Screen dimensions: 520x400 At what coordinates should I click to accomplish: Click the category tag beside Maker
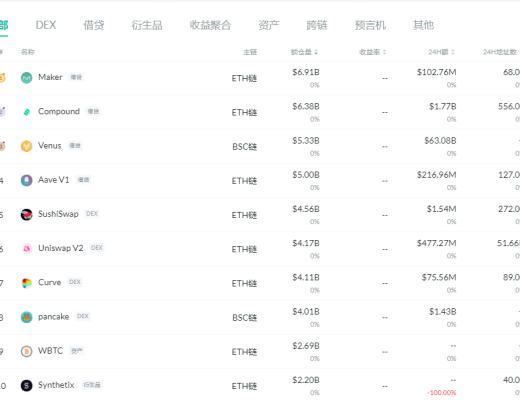(x=76, y=77)
